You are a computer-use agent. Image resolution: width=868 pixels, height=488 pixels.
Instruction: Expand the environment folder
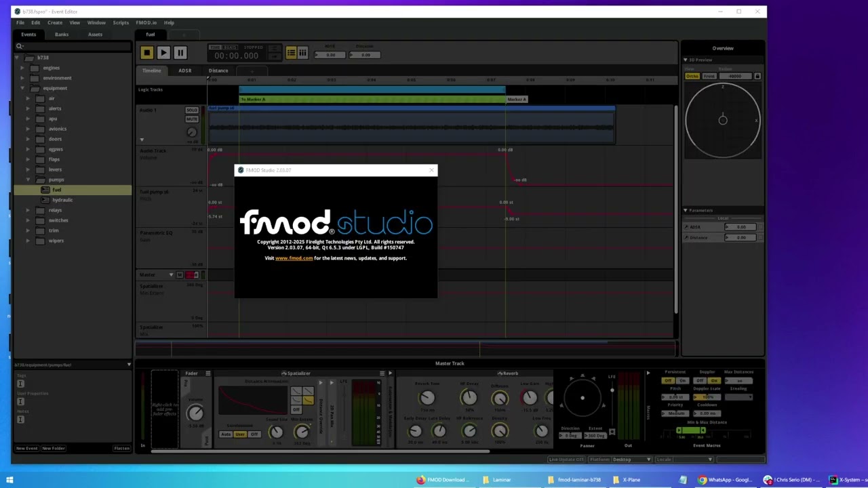22,78
